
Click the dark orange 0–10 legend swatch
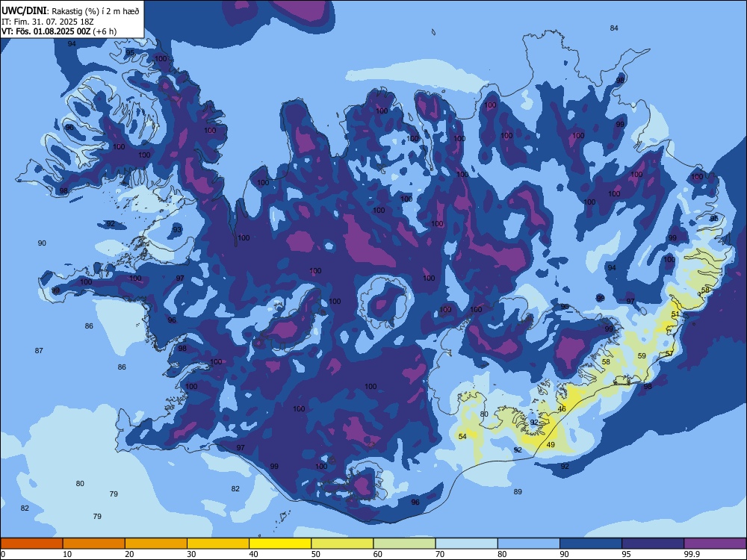tap(31, 544)
